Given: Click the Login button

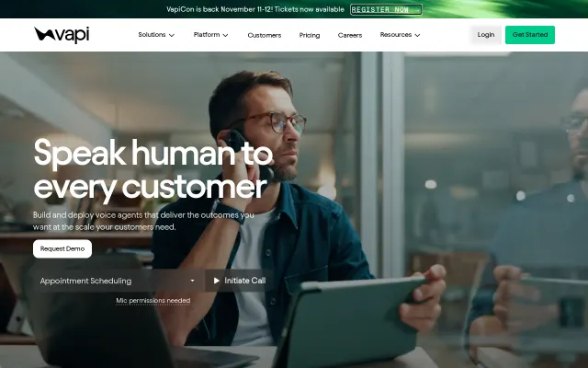Looking at the screenshot, I should click(486, 35).
